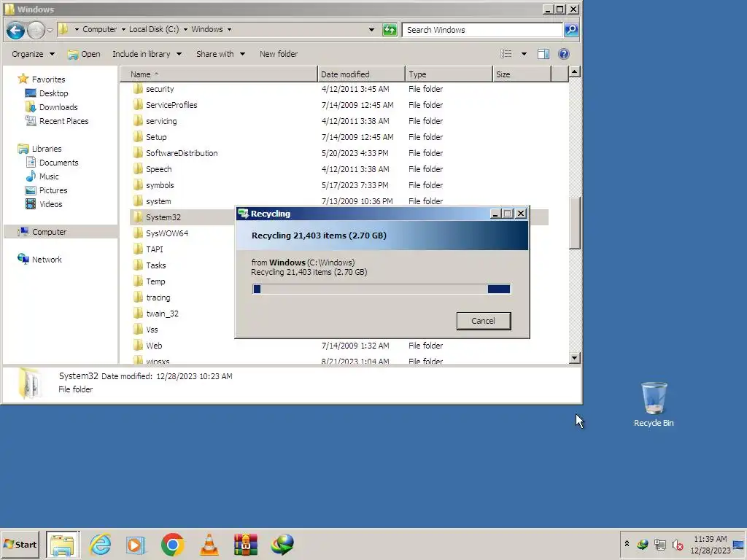Click the IDM tray icon

pos(642,544)
